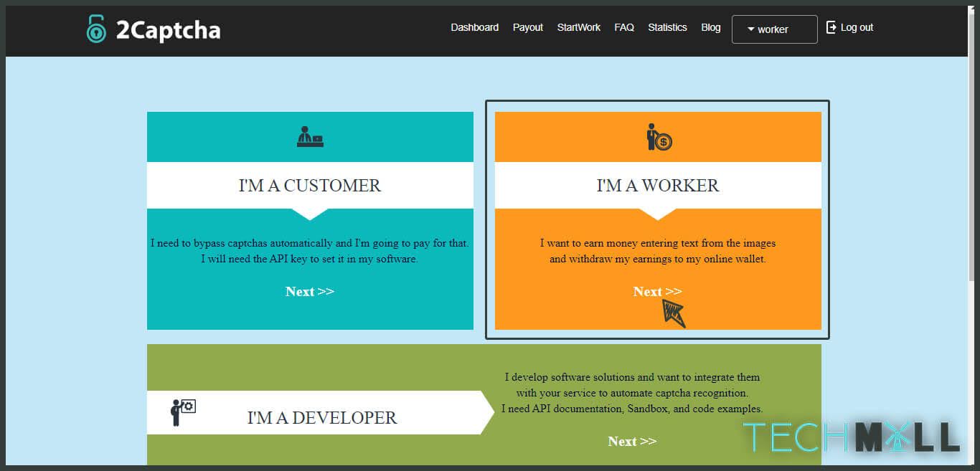Open the worker account dropdown
Viewport: 980px width, 471px height.
[774, 29]
